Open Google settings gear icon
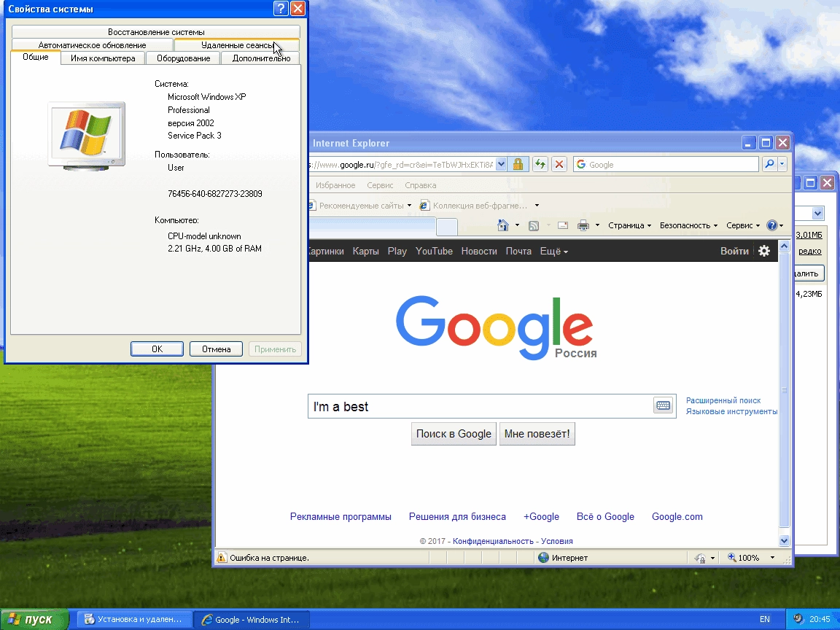 764,251
